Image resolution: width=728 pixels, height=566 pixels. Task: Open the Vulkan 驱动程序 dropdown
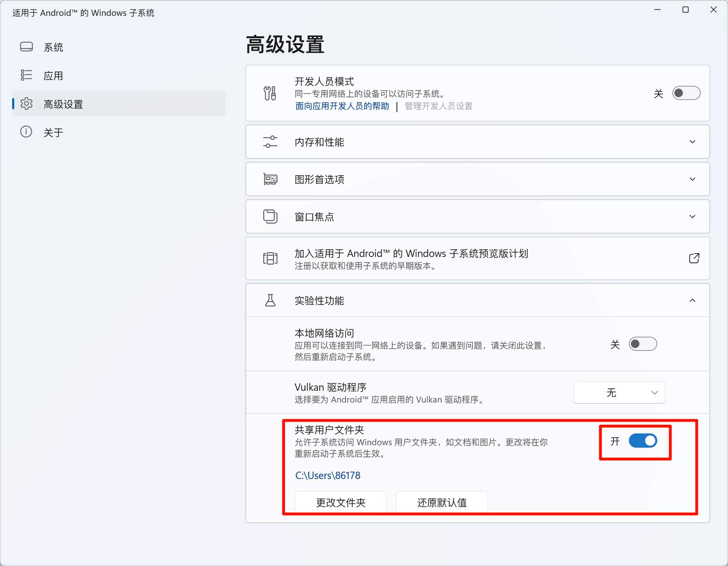coord(619,392)
